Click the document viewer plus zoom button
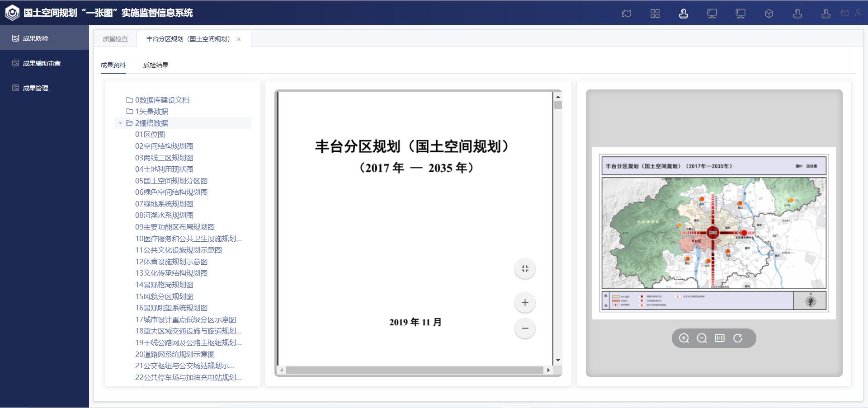 click(525, 303)
